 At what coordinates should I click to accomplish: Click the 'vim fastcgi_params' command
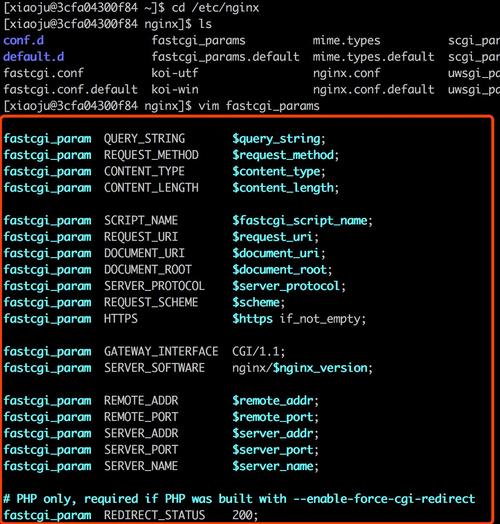tap(259, 106)
